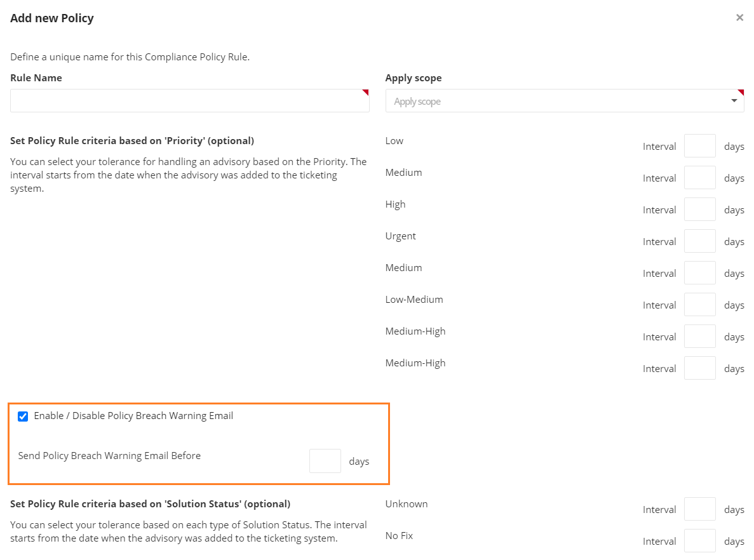Screen dimensions: 754x560
Task: Click the 'Add new Policy' dialog title
Action: (x=52, y=18)
